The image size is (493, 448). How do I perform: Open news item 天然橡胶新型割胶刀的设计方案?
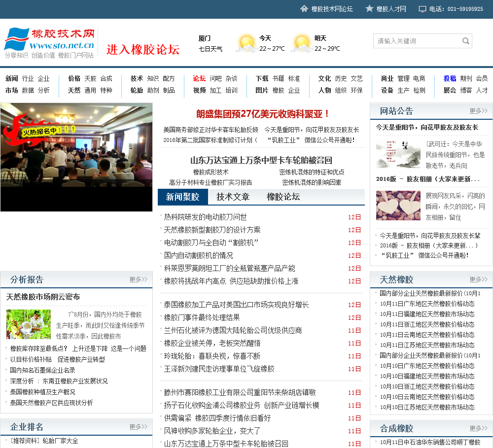tap(212, 230)
